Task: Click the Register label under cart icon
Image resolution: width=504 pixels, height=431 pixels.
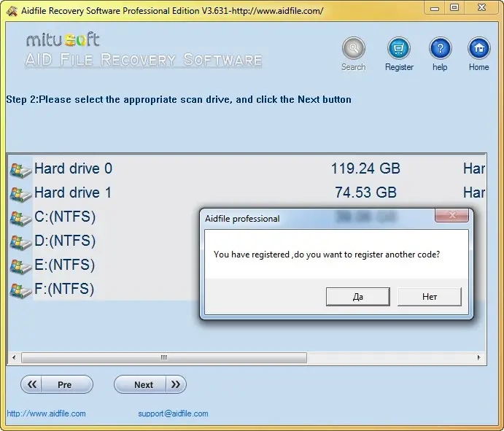Action: [x=399, y=67]
